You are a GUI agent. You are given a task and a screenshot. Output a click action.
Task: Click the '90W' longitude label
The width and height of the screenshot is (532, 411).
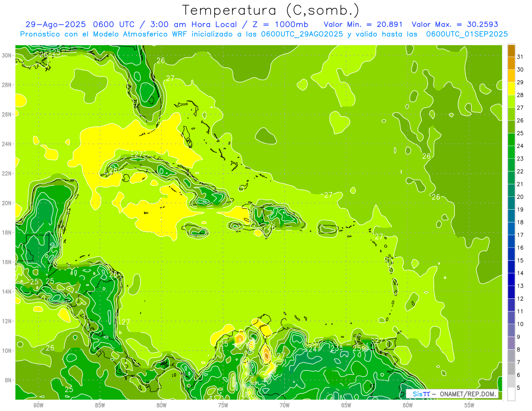pos(38,405)
